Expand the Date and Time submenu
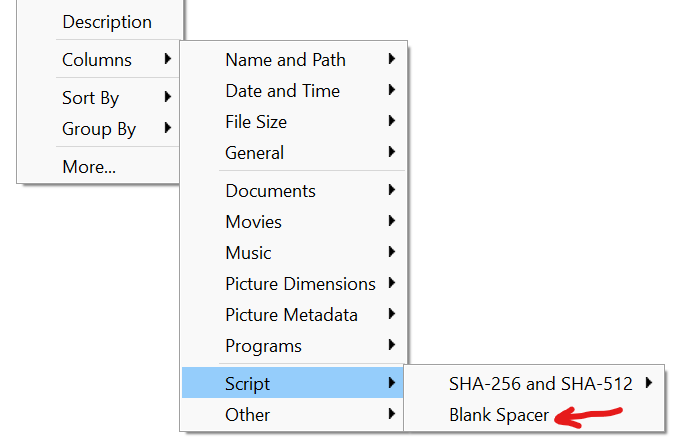Screen dimensions: 688x448 (294, 91)
